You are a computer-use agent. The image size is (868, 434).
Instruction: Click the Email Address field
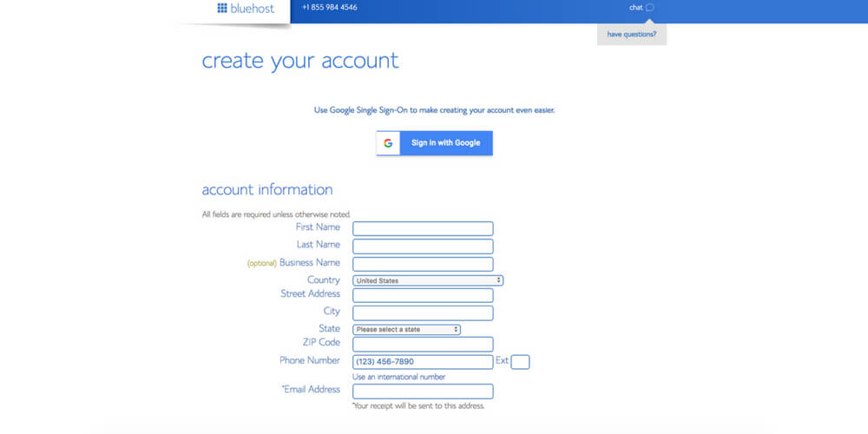[423, 391]
